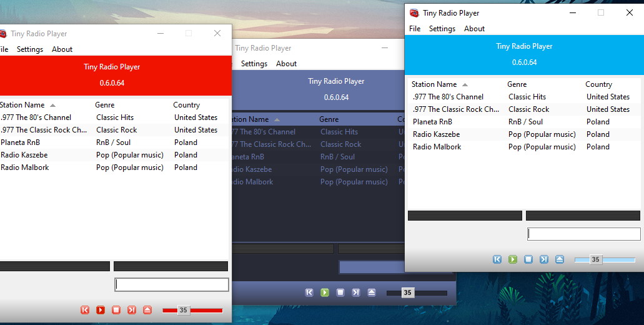Select .977 The 80's Channel in blue window
The width and height of the screenshot is (644, 325).
pyautogui.click(x=523, y=97)
